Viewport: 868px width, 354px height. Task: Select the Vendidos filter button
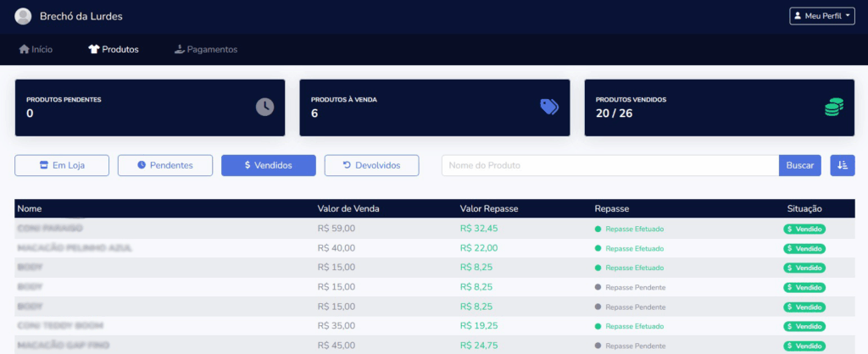(268, 165)
